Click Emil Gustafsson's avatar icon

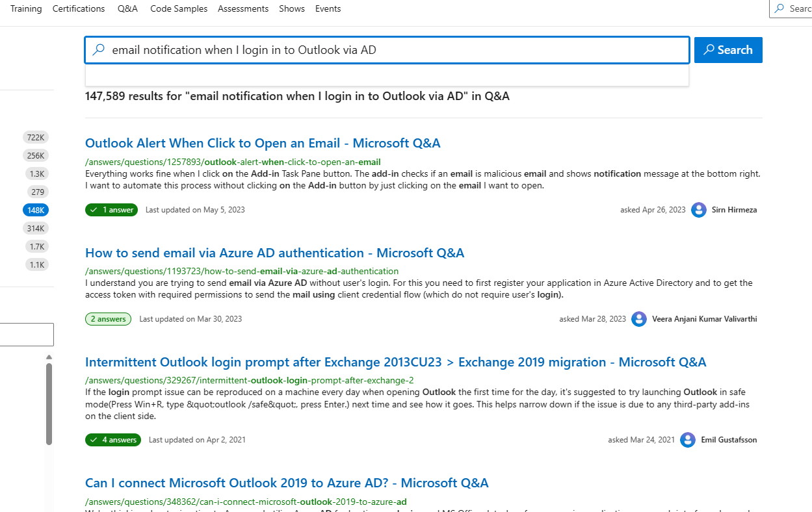(x=688, y=440)
